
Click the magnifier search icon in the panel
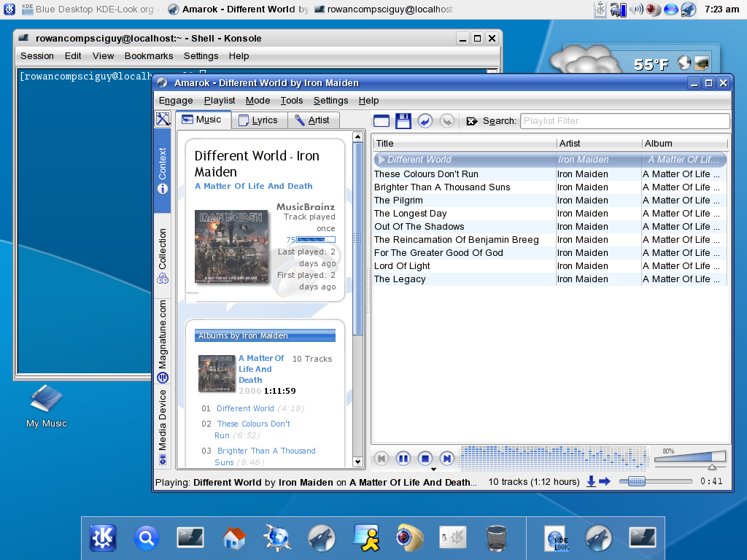pos(146,538)
